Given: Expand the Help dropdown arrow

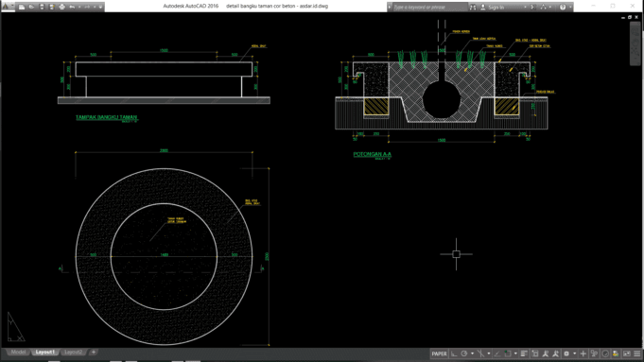Looking at the screenshot, I should pyautogui.click(x=570, y=7).
